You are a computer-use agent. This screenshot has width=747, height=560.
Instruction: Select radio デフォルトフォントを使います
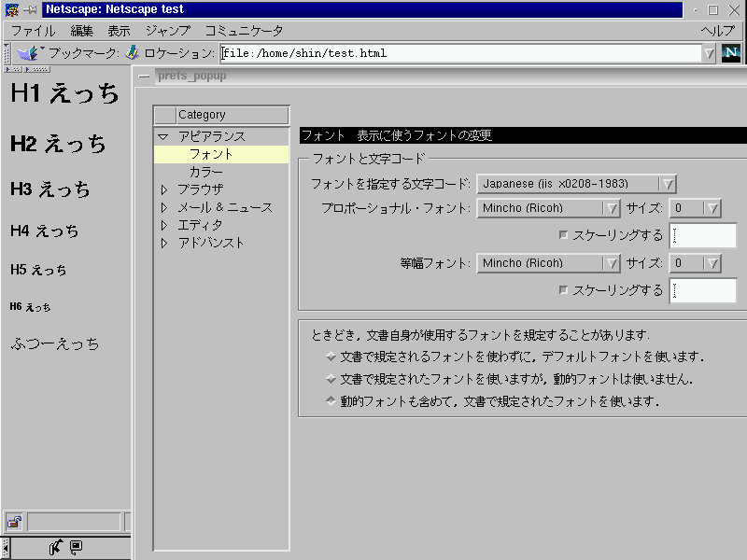[x=331, y=357]
